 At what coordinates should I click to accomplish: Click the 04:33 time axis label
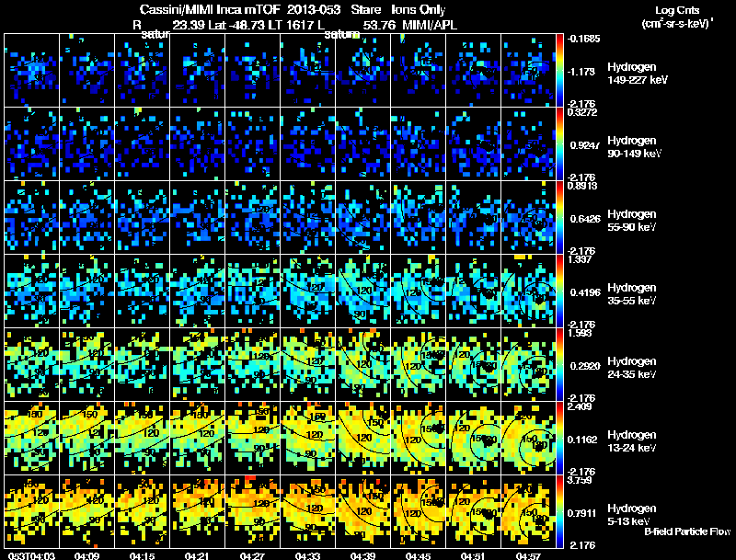[308, 556]
